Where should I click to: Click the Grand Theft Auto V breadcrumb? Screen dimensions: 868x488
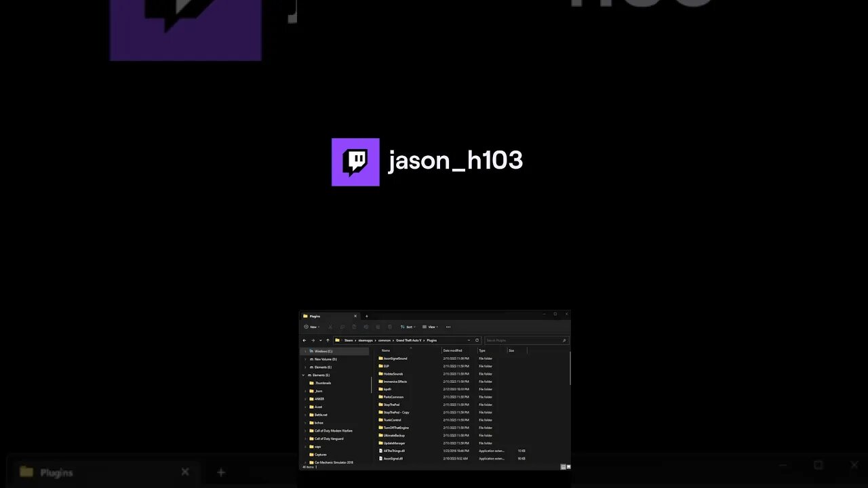pos(409,340)
